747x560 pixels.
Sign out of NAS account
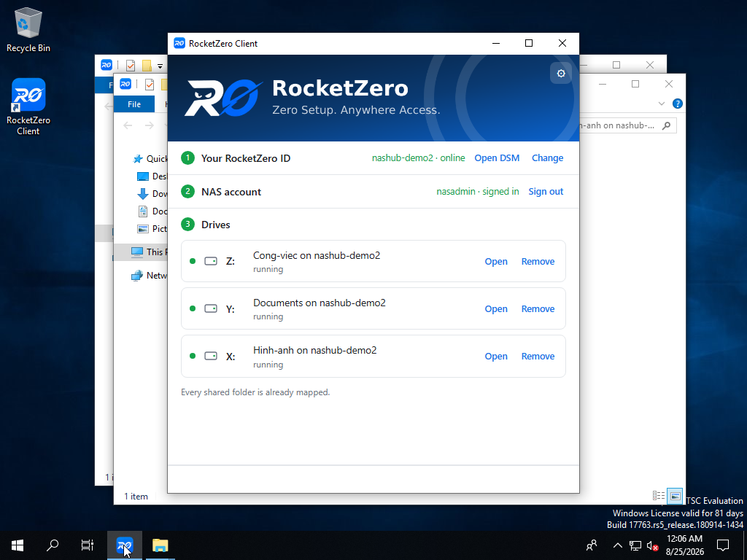click(x=546, y=192)
